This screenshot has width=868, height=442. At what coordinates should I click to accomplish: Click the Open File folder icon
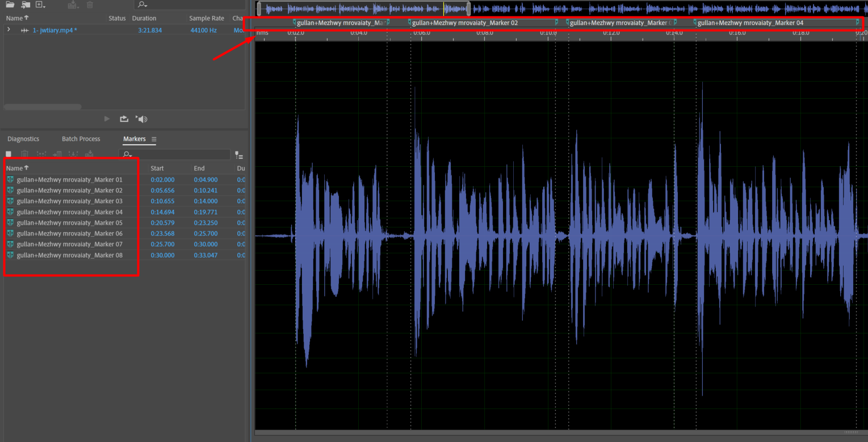(10, 5)
